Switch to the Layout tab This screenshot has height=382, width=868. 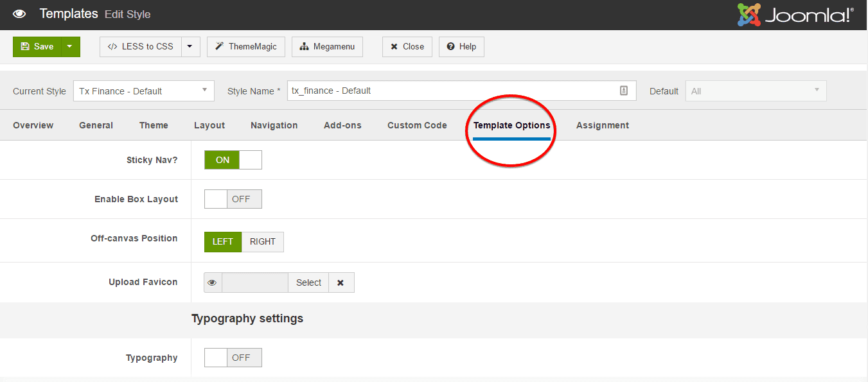point(209,125)
